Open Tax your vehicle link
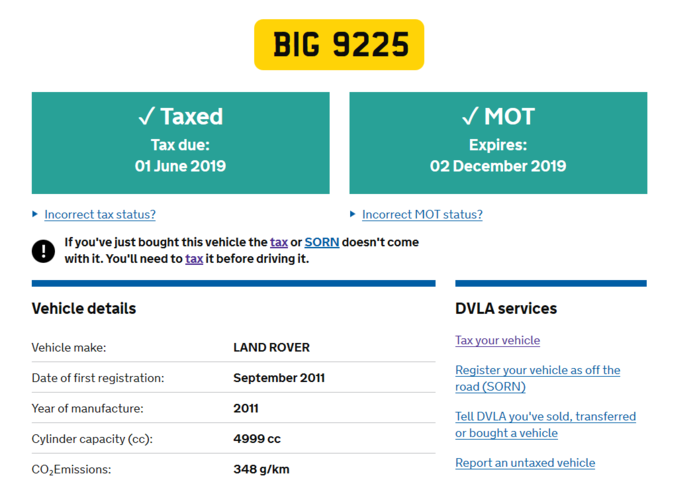Image resolution: width=699 pixels, height=482 pixels. point(498,340)
